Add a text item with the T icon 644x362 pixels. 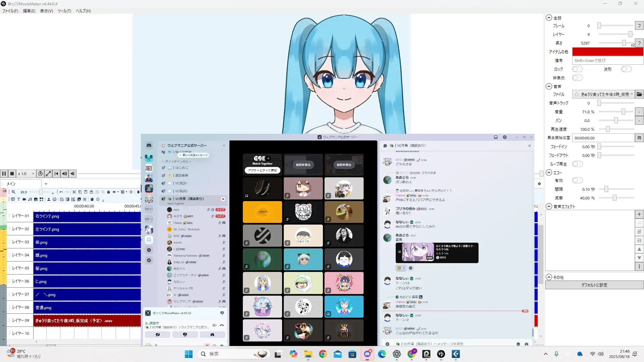click(x=18, y=199)
